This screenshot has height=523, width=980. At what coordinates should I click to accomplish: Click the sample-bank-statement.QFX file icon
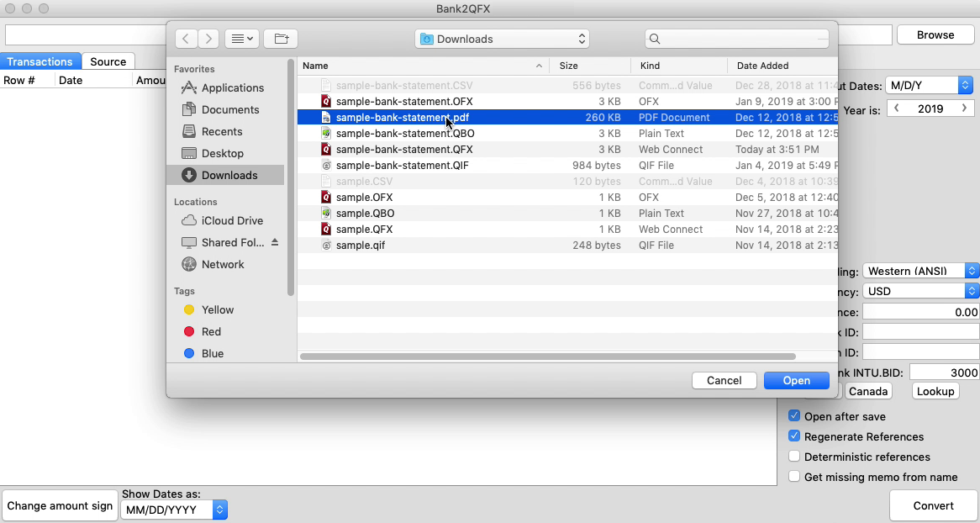coord(325,150)
